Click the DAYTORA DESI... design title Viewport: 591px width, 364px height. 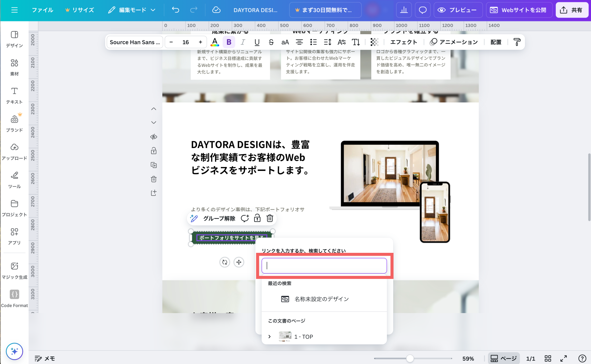pyautogui.click(x=255, y=10)
